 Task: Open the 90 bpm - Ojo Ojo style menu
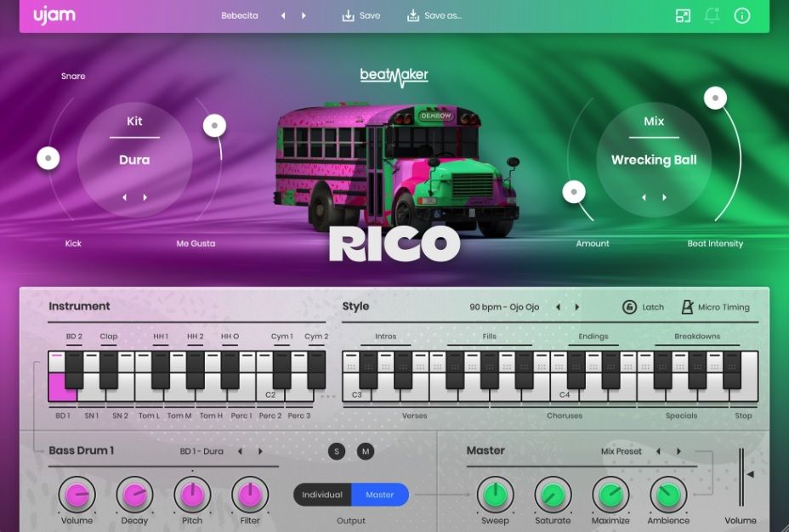(x=504, y=307)
